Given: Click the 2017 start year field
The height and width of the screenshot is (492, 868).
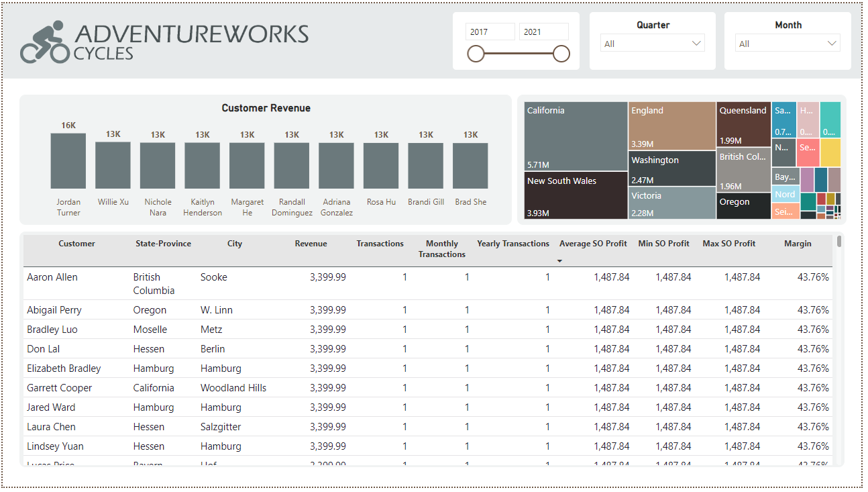Looking at the screenshot, I should (490, 32).
